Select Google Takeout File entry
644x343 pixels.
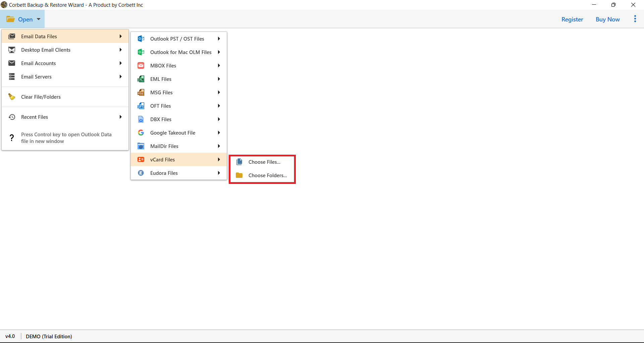pyautogui.click(x=179, y=133)
